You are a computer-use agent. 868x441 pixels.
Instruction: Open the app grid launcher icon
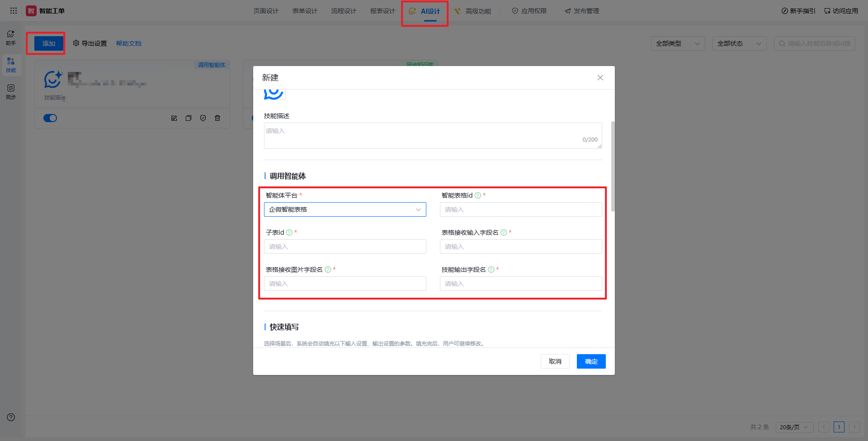[x=14, y=10]
